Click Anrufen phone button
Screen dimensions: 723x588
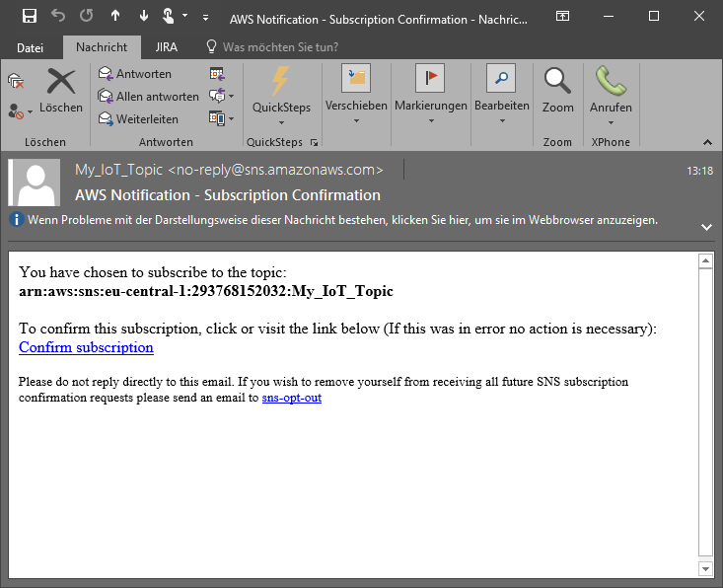(x=611, y=96)
